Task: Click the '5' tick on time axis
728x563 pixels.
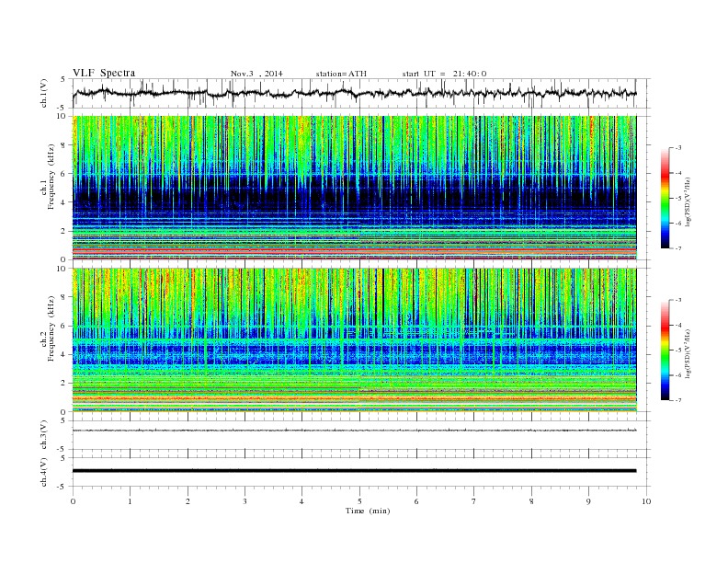Action: point(359,501)
